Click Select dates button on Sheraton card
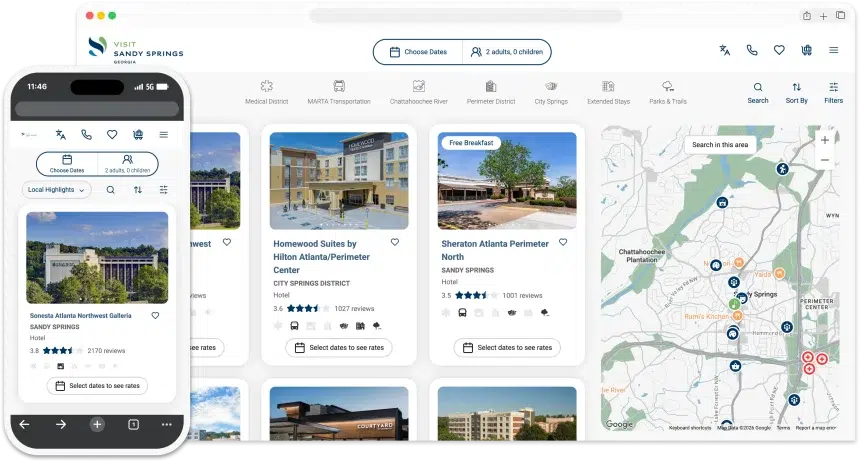The image size is (860, 462). click(507, 348)
